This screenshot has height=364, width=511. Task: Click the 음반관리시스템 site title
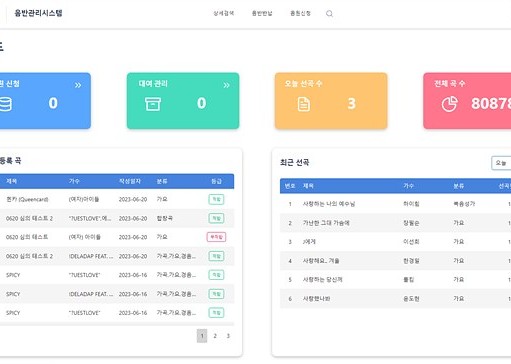(x=38, y=13)
